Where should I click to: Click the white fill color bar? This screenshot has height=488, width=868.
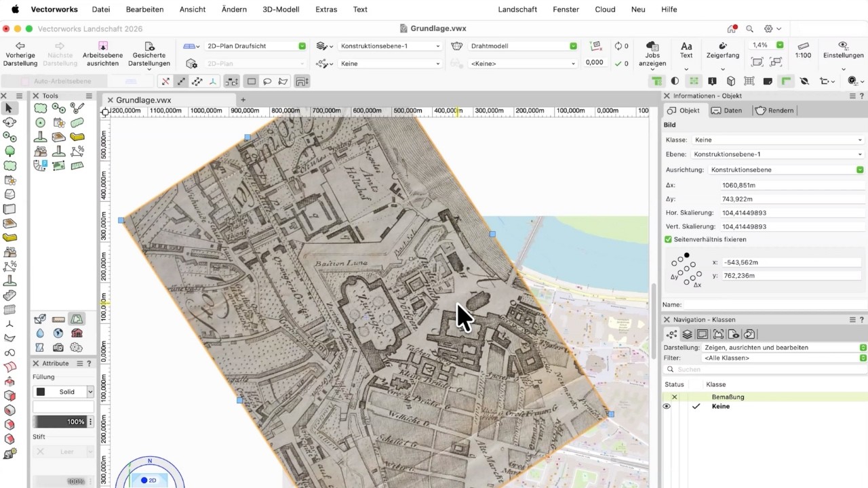tap(64, 407)
